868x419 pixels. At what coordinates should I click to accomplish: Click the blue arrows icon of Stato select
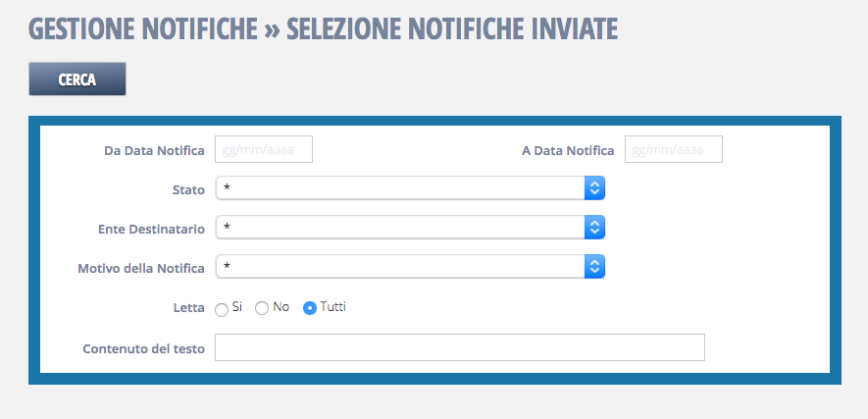coord(594,188)
